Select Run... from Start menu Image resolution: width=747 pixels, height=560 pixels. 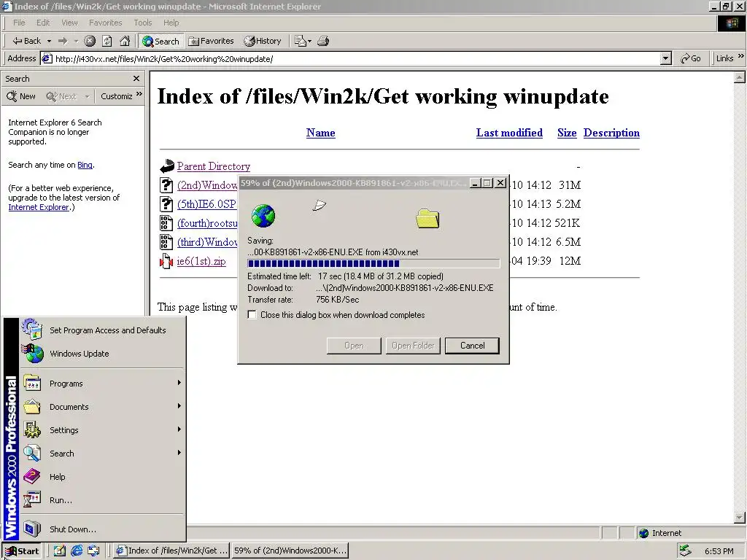[x=102, y=500]
